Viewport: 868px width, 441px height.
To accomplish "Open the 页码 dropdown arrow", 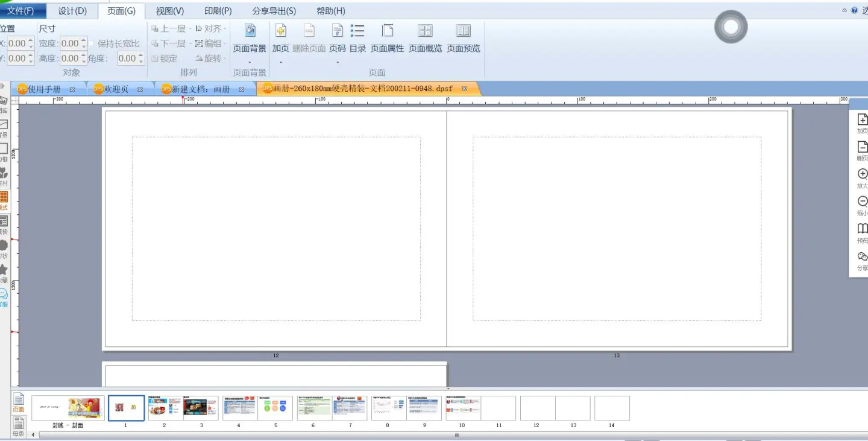I will [x=338, y=62].
